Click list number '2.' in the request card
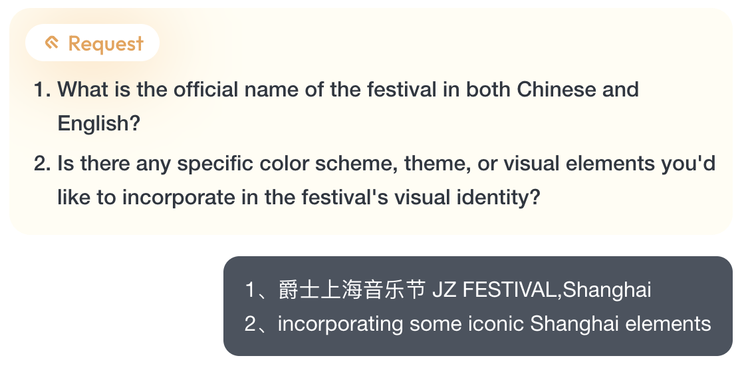Viewport: 750px width, 370px height. (43, 163)
